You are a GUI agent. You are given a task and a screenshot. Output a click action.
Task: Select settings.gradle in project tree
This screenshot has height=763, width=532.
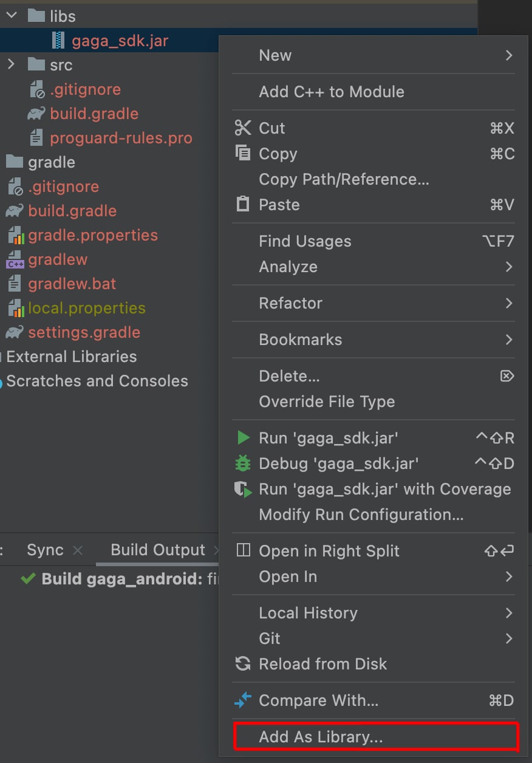84,332
